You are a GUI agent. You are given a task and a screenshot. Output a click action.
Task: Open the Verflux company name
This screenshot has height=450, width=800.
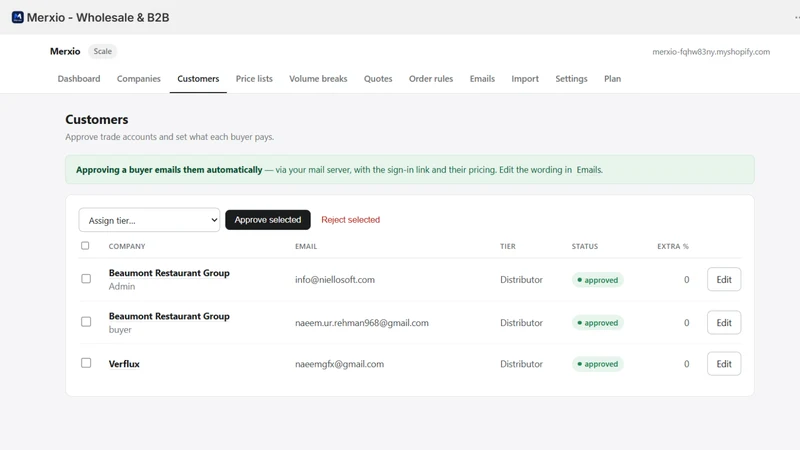(x=124, y=364)
